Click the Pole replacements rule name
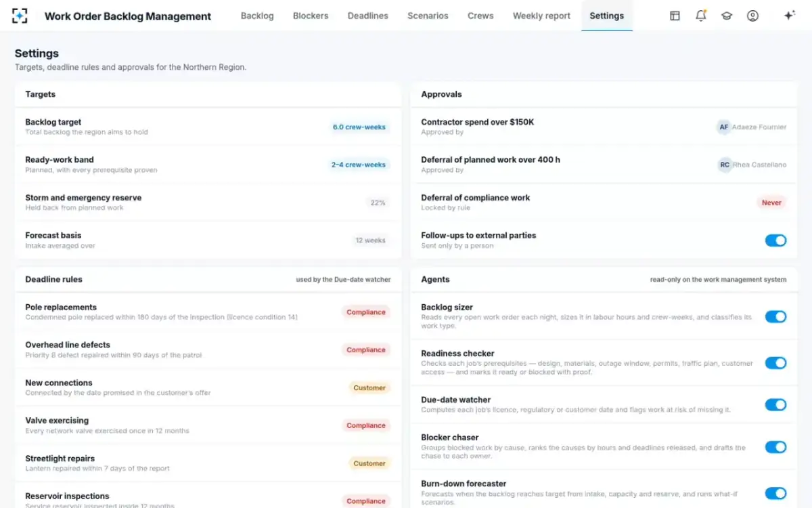The width and height of the screenshot is (812, 508). click(61, 308)
